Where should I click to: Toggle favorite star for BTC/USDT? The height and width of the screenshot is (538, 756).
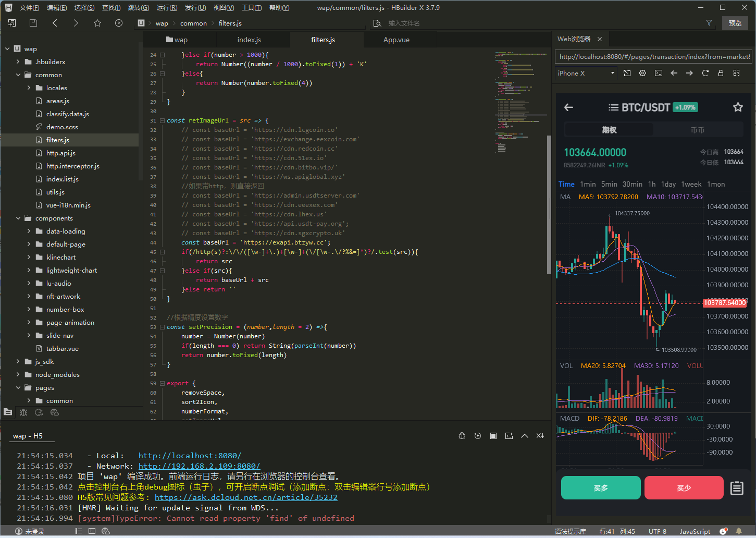pyautogui.click(x=738, y=107)
